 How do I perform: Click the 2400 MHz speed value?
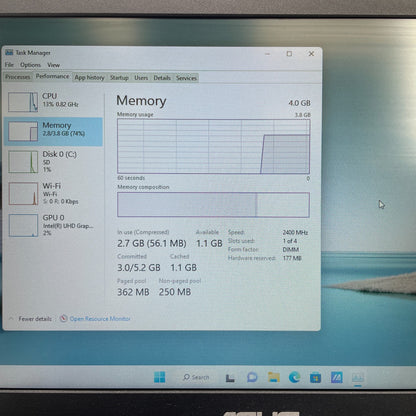[x=295, y=232]
